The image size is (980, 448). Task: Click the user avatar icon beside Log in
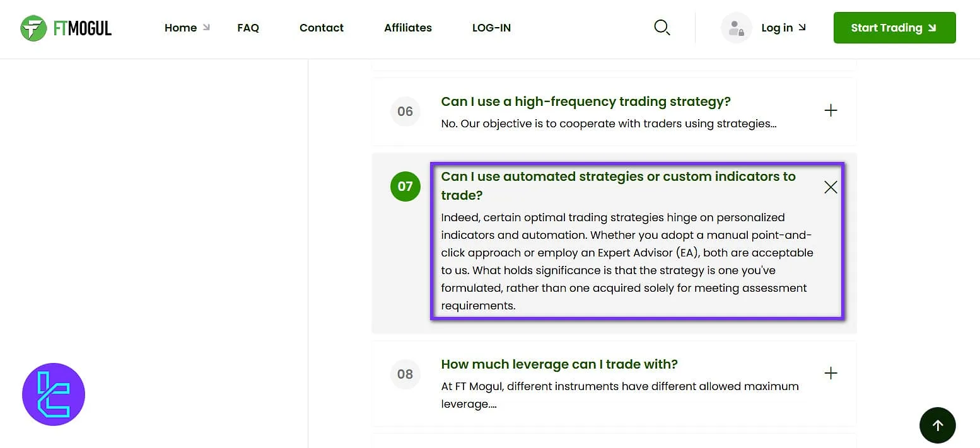[736, 27]
